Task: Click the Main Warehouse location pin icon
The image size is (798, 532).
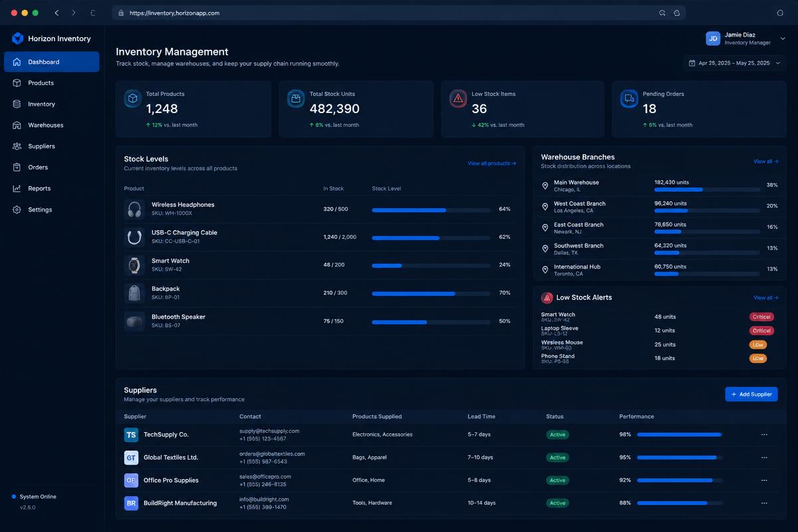Action: (x=545, y=186)
